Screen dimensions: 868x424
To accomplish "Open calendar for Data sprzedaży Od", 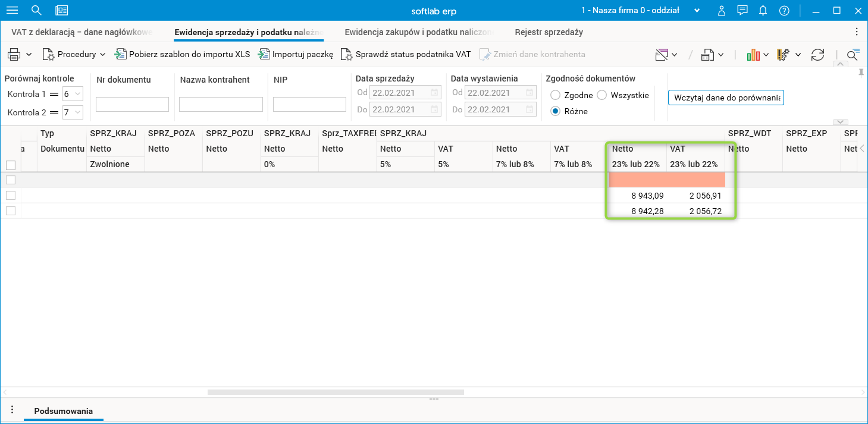I will [x=434, y=93].
